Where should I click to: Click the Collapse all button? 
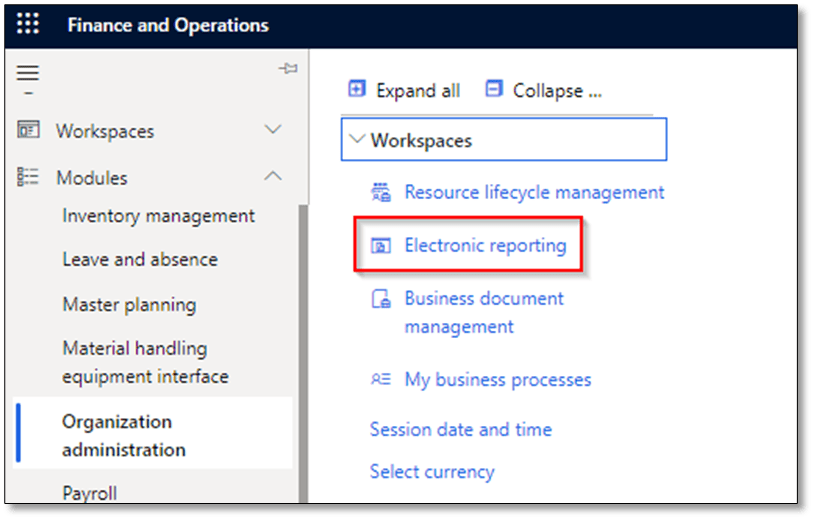[543, 90]
